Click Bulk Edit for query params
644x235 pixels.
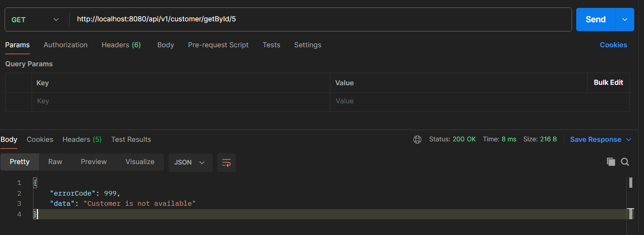[x=608, y=83]
